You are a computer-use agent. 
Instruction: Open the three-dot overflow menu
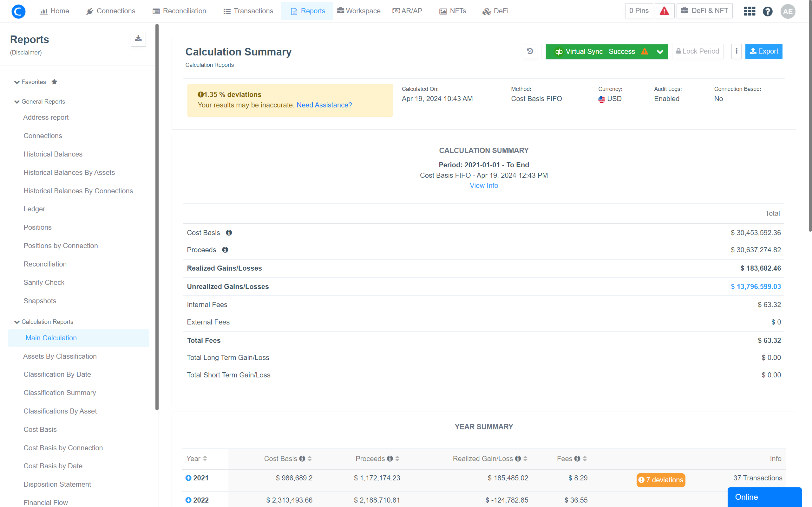(x=737, y=51)
